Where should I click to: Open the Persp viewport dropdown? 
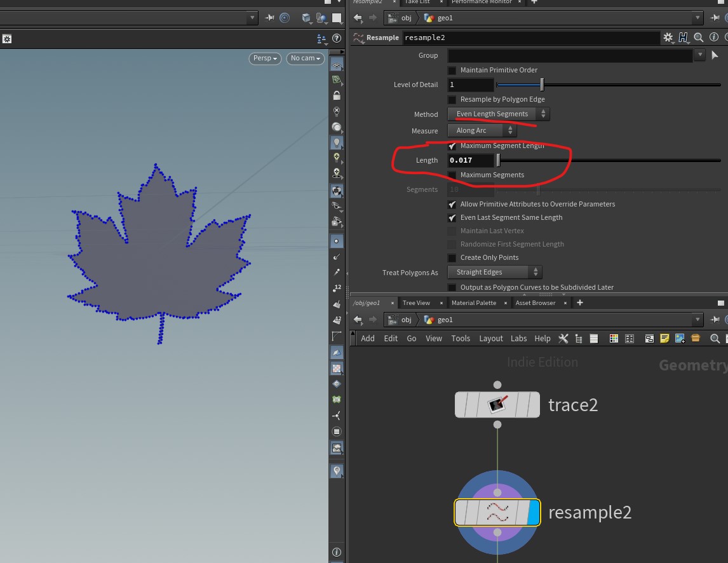pyautogui.click(x=266, y=58)
